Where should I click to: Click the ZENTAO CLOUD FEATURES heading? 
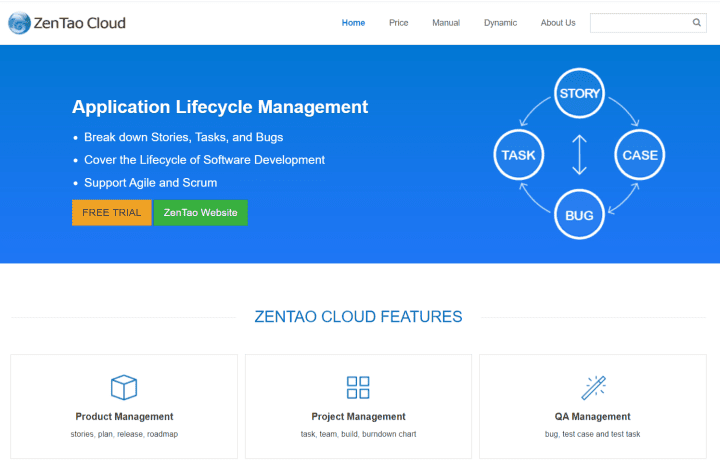coord(358,317)
